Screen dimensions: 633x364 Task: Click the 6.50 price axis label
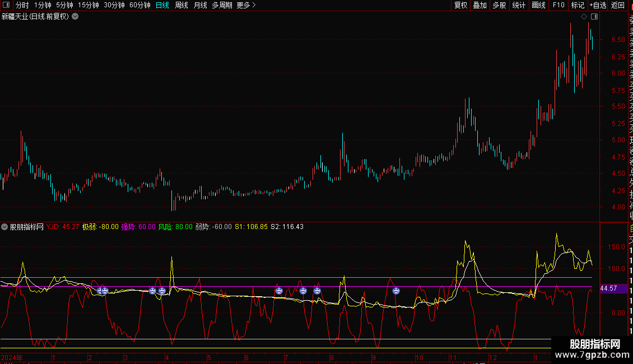point(618,40)
